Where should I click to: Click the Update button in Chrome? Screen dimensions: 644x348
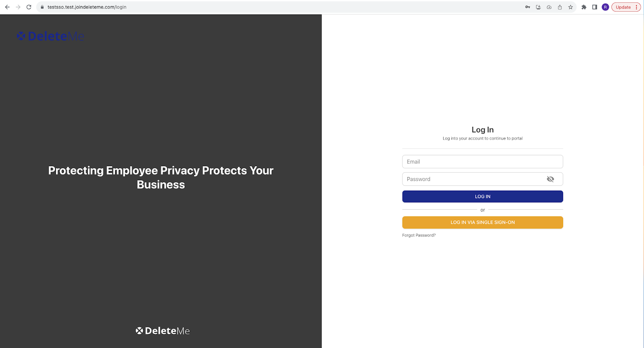(x=626, y=7)
